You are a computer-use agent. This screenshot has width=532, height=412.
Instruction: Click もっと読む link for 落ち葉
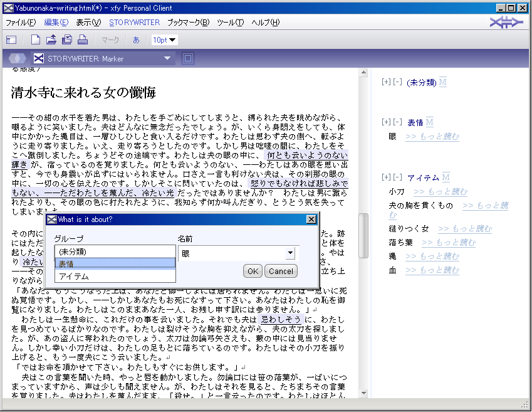click(x=449, y=243)
